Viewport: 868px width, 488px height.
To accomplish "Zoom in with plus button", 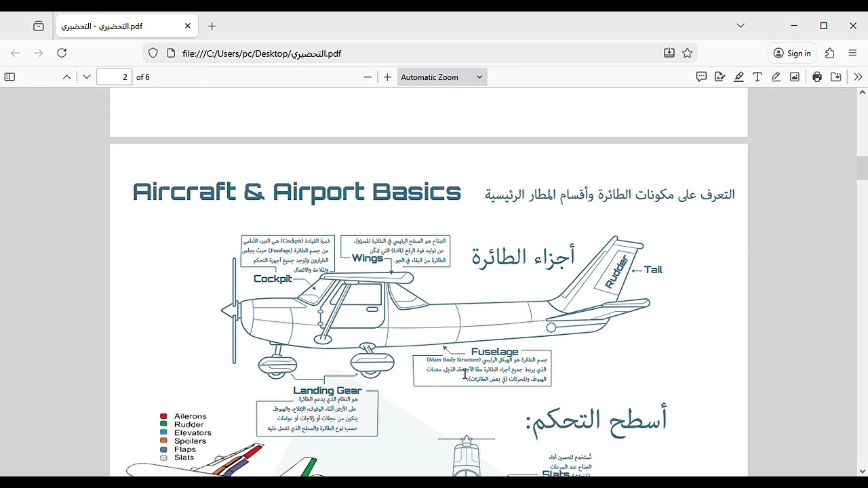I will 387,77.
